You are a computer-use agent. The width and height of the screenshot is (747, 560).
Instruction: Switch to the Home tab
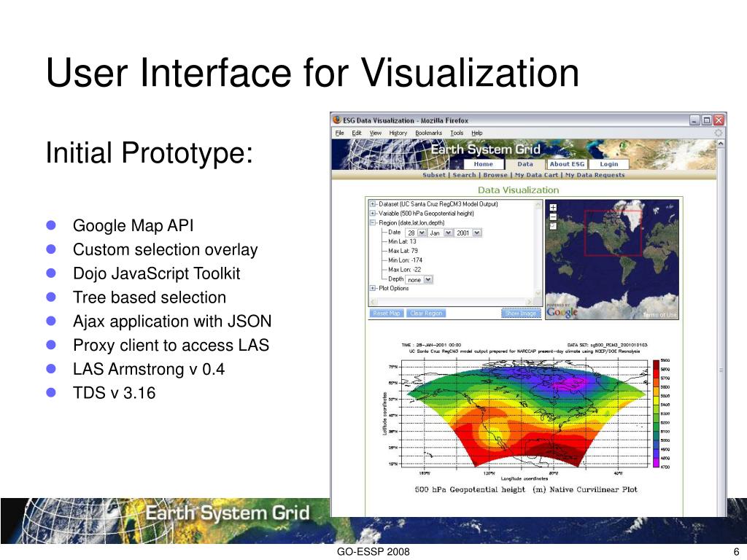point(484,164)
